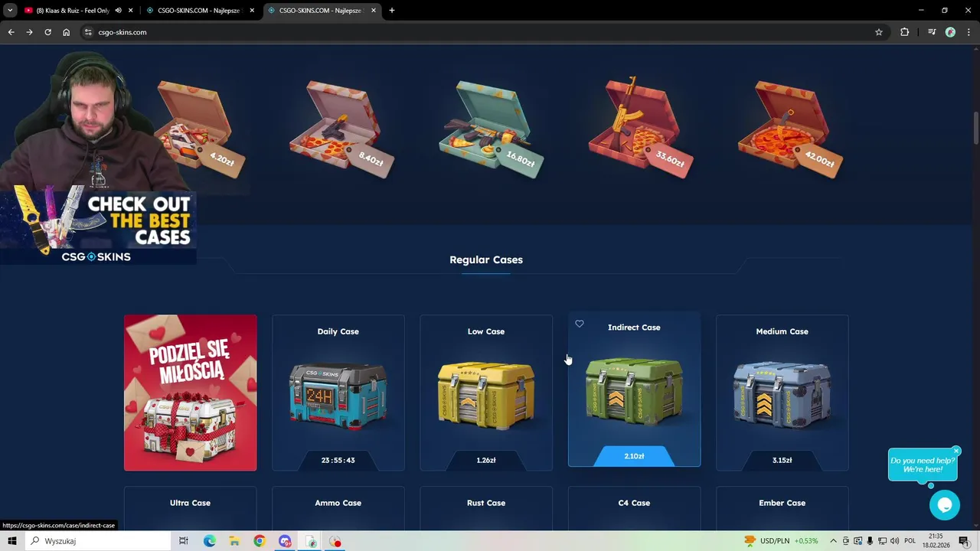Open the Ember Case
This screenshot has height=551, width=980.
click(782, 509)
